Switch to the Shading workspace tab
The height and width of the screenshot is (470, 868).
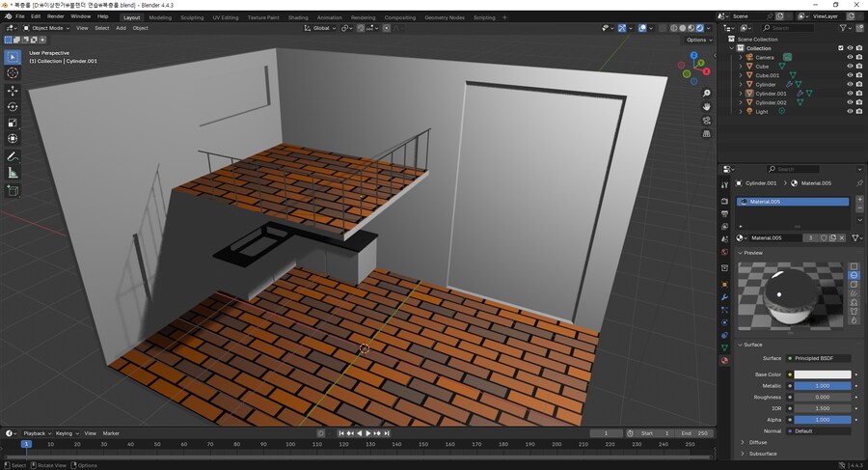(x=298, y=17)
